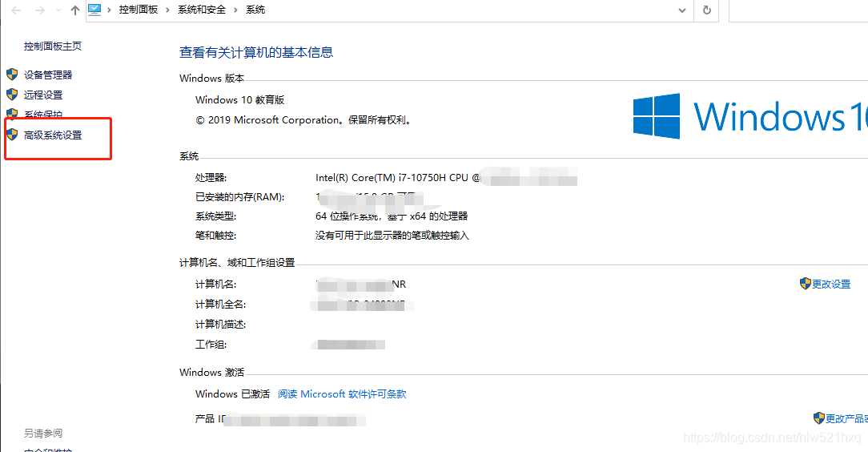This screenshot has width=868, height=452.
Task: Open recent locations dropdown arrow
Action: (x=58, y=10)
